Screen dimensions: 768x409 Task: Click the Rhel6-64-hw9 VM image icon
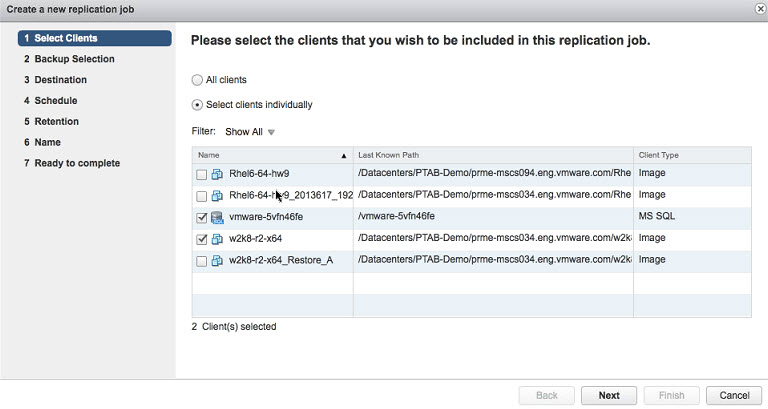click(217, 174)
